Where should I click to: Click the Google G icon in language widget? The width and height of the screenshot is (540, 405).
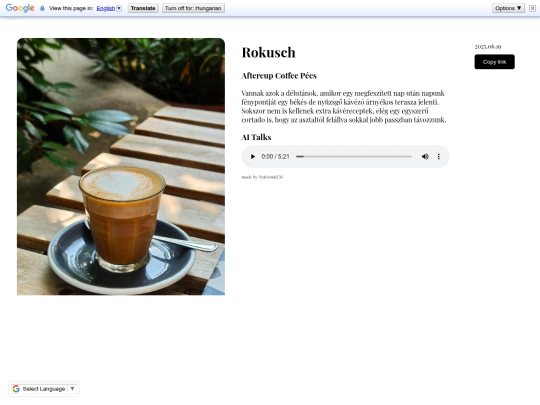click(x=16, y=389)
